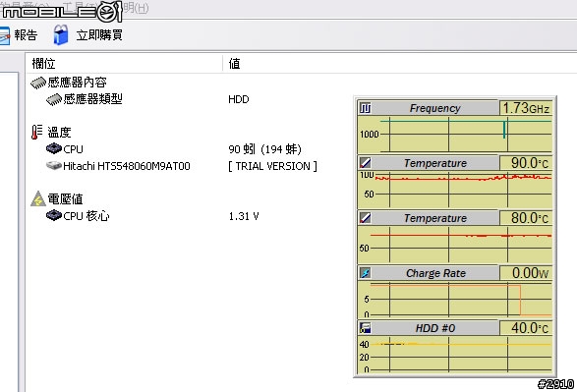Click the hard drive icon beside Hitachi

54,165
